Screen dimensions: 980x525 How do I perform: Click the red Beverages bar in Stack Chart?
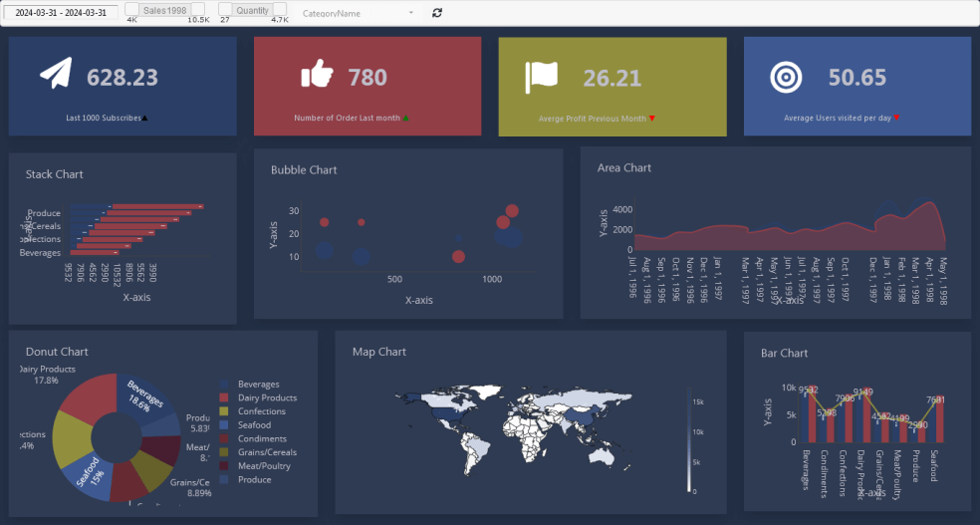point(95,252)
